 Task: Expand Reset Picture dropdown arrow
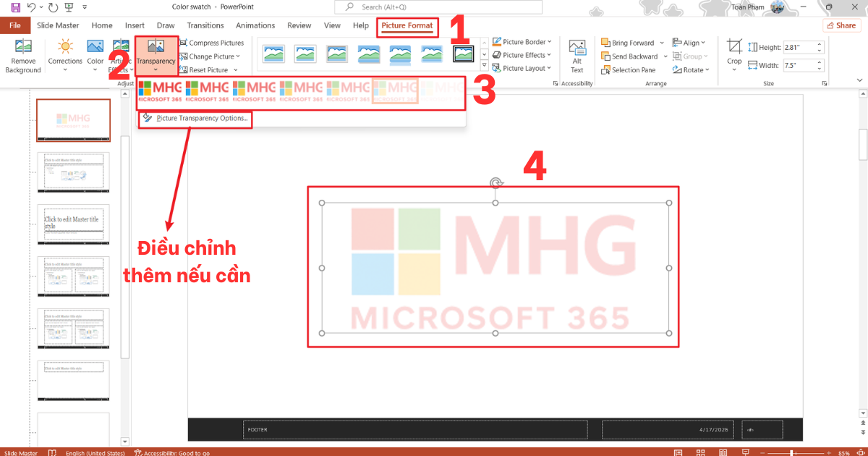(x=235, y=70)
